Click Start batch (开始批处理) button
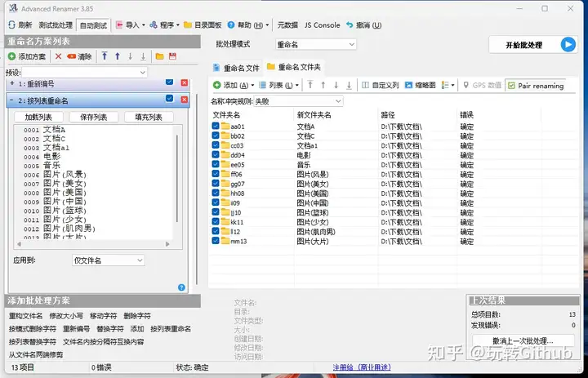Screen dimensions: 588x378 533,45
